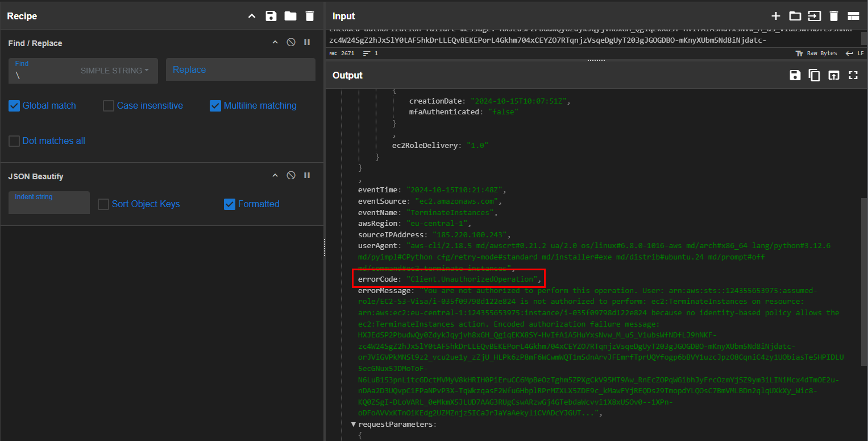Click into the Replace text field
The image size is (868, 441).
pos(240,69)
